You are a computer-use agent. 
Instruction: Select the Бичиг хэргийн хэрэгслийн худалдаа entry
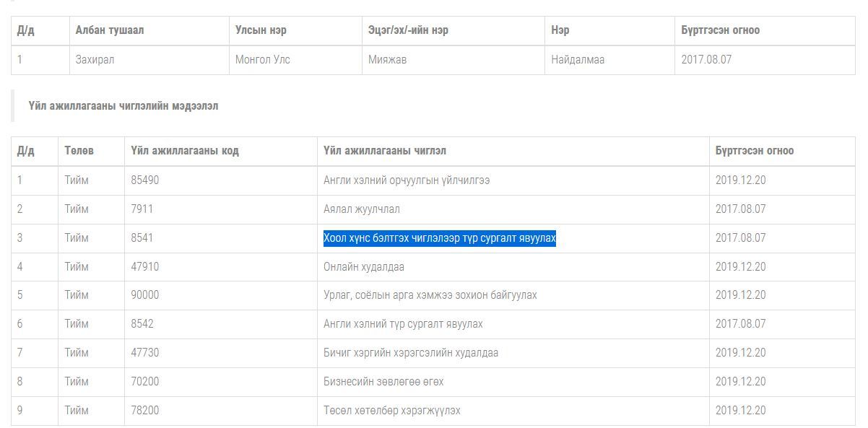coord(410,353)
